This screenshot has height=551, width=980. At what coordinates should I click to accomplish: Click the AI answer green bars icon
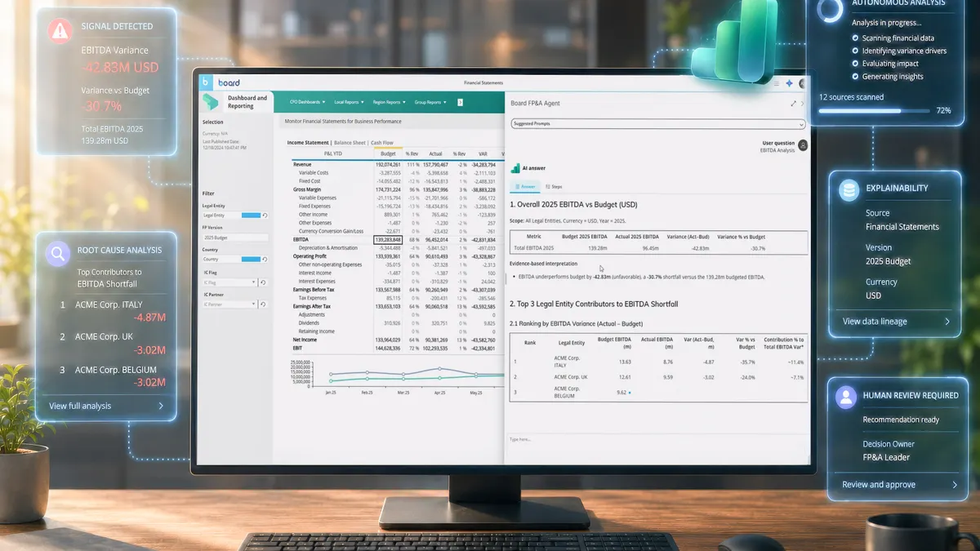[515, 169]
